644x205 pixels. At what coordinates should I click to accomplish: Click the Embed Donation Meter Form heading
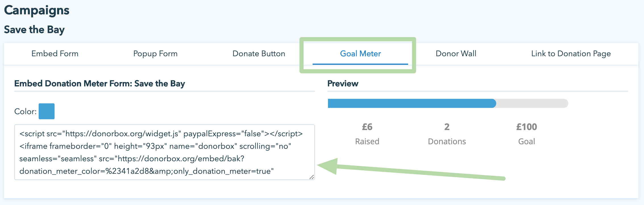pos(99,83)
